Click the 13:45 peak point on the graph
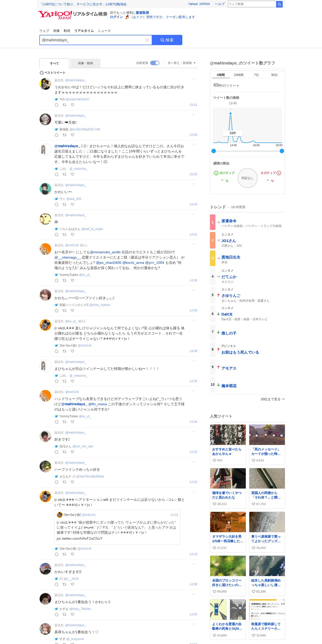This screenshot has height=644, width=322. pyautogui.click(x=230, y=114)
